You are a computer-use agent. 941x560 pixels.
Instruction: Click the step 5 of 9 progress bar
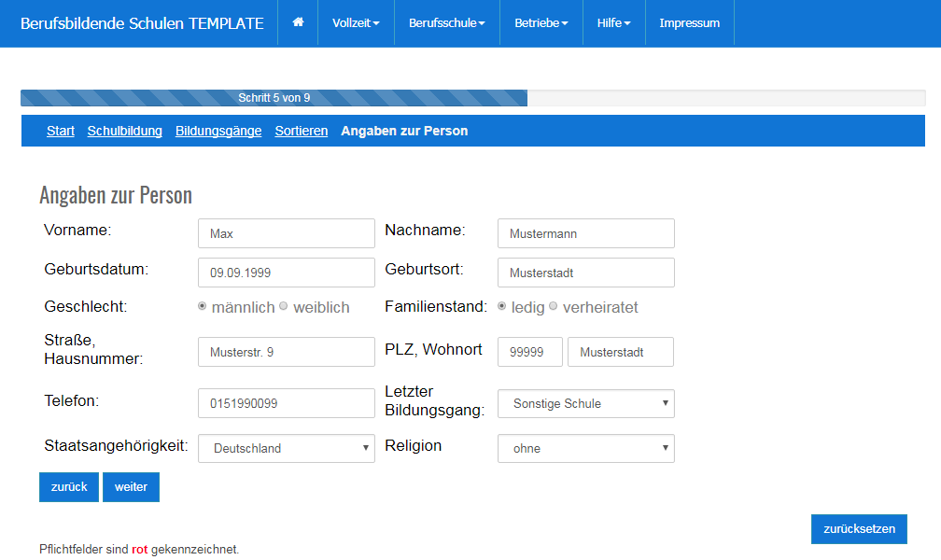point(274,98)
